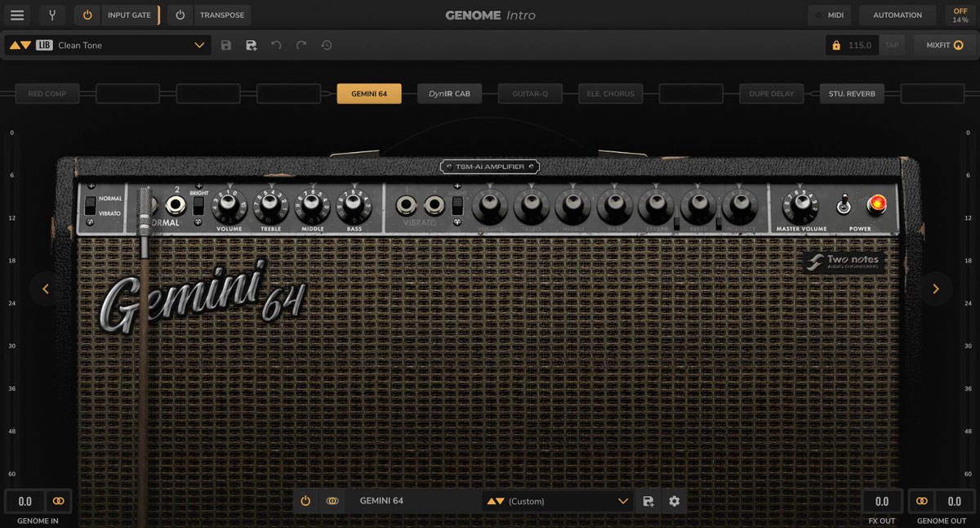
Task: Click the Normal channel Middle knob
Action: [x=312, y=205]
